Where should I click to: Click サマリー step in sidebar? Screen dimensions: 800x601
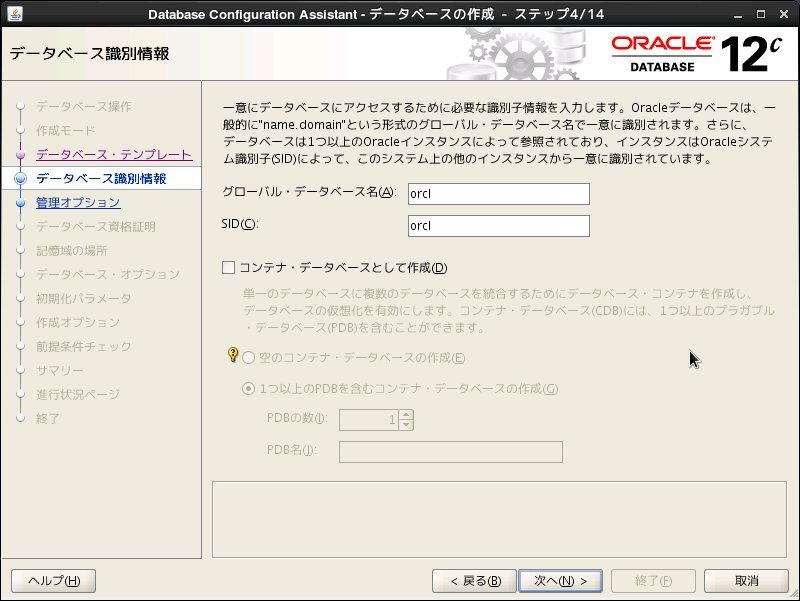pos(60,370)
